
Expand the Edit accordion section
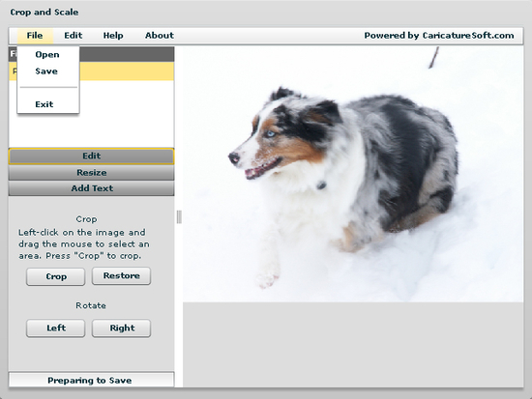click(92, 156)
